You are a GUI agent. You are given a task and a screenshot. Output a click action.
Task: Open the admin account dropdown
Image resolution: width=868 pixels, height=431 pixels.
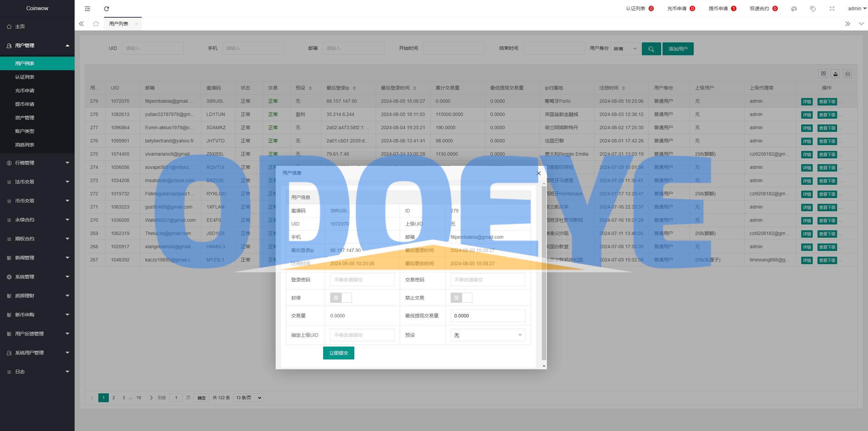857,8
